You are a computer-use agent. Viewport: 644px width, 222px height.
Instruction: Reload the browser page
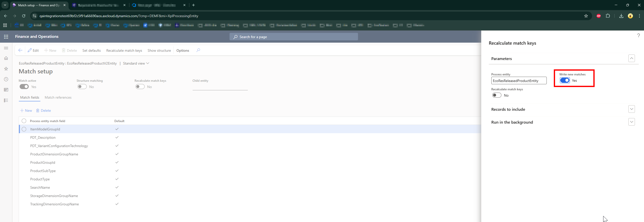[x=24, y=16]
